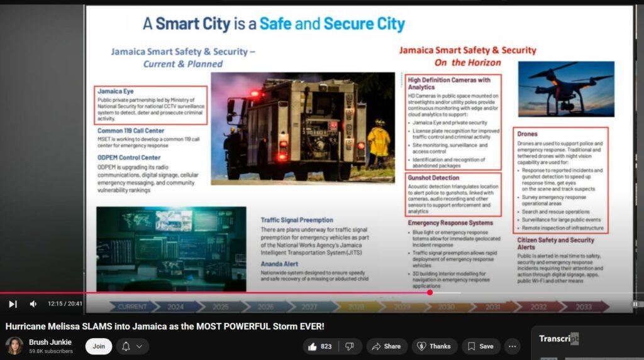644x360 pixels.
Task: Click the control room monitors image
Action: tap(171, 248)
